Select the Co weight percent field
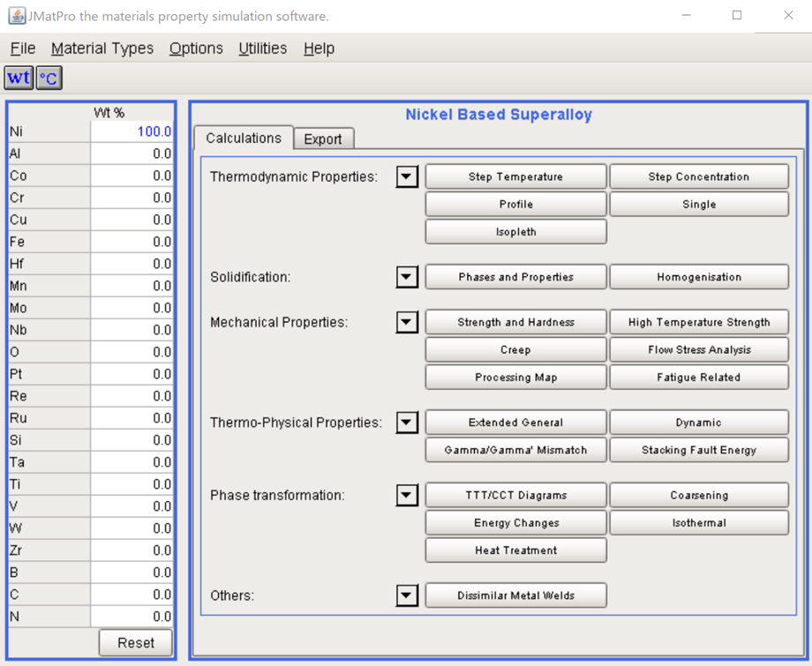This screenshot has width=812, height=666. pyautogui.click(x=132, y=176)
